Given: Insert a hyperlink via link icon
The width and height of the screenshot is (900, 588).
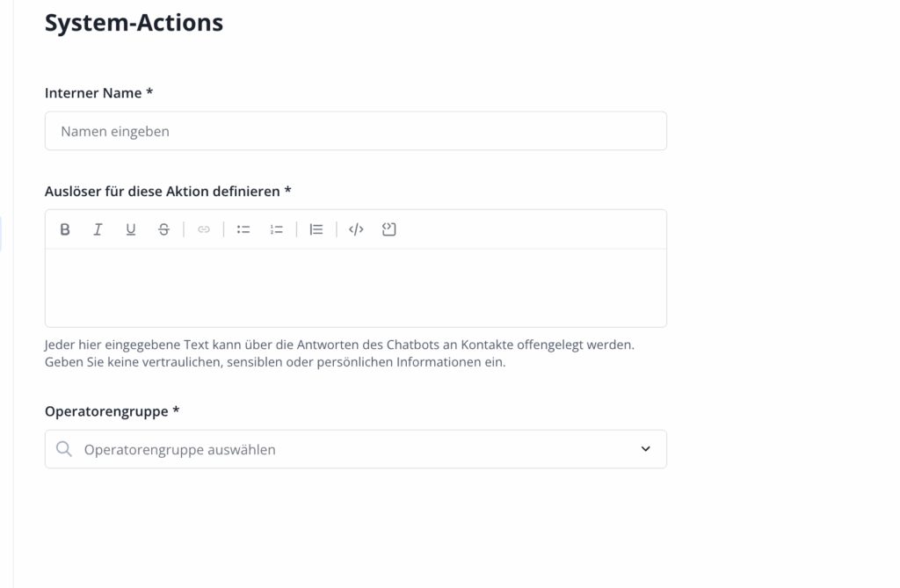Looking at the screenshot, I should click(204, 229).
